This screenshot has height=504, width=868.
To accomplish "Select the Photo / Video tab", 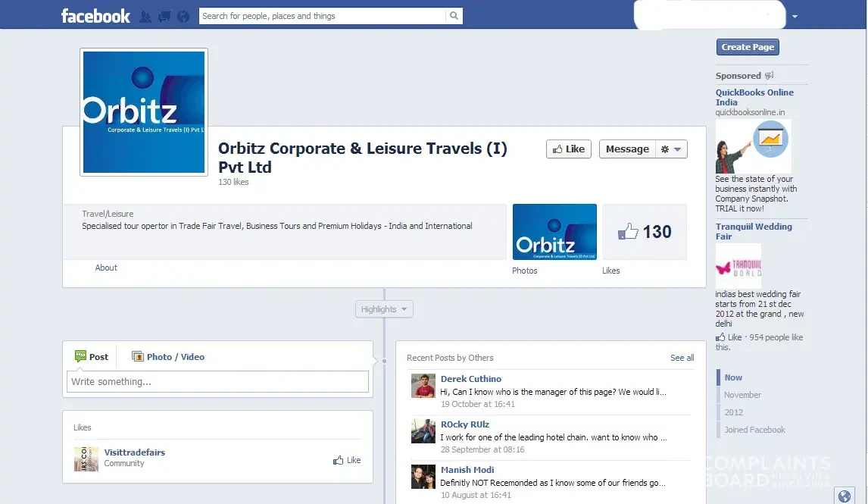I will tap(168, 357).
